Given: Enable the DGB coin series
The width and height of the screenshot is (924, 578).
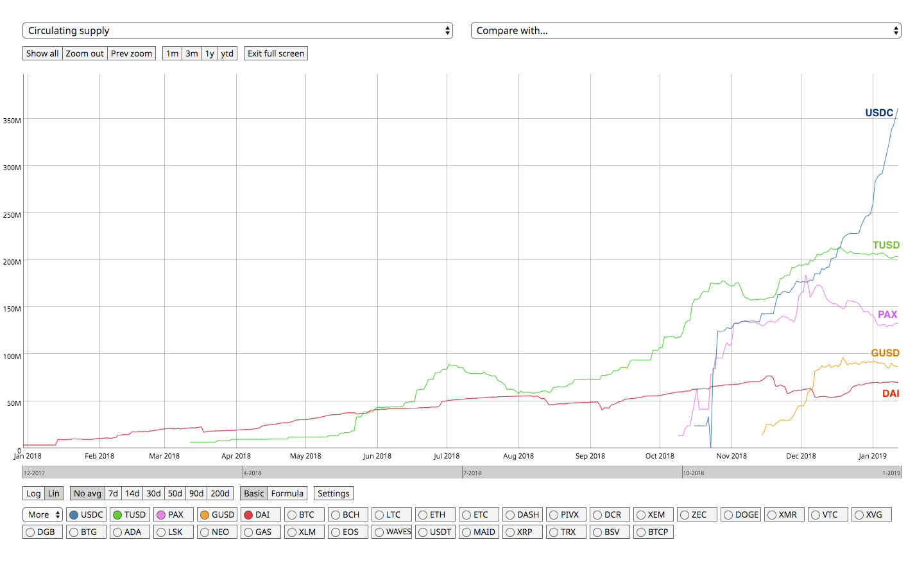Looking at the screenshot, I should coord(42,532).
